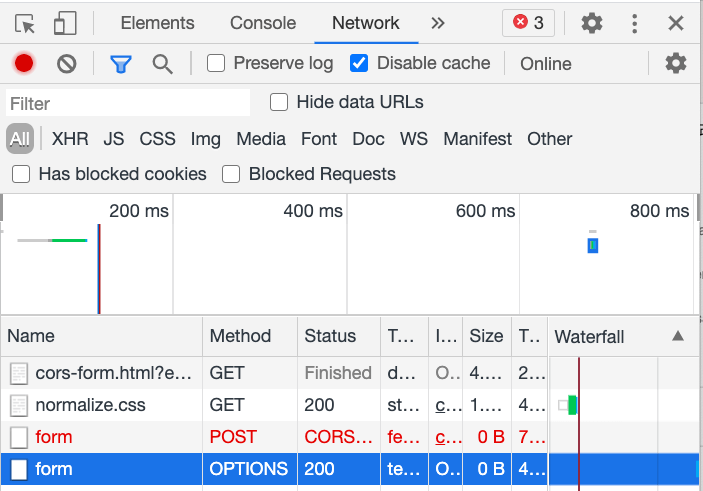Check Hide data URLs

coord(279,102)
